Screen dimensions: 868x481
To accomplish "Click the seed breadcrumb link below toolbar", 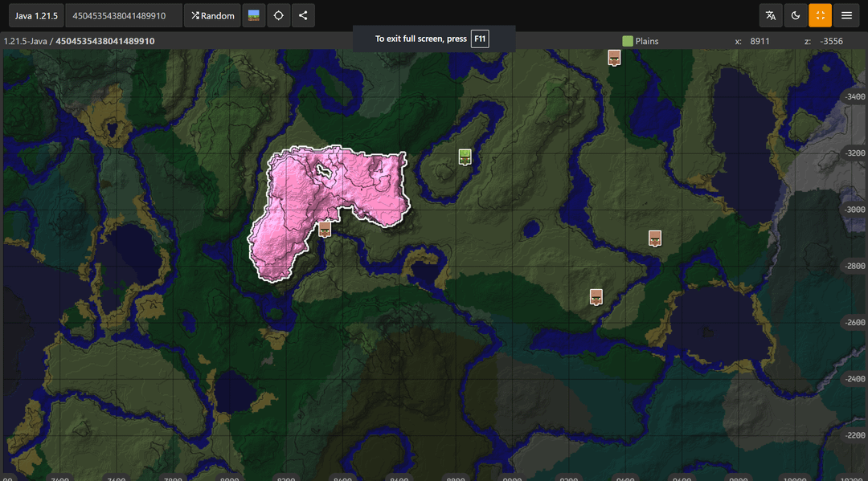I will coord(104,41).
